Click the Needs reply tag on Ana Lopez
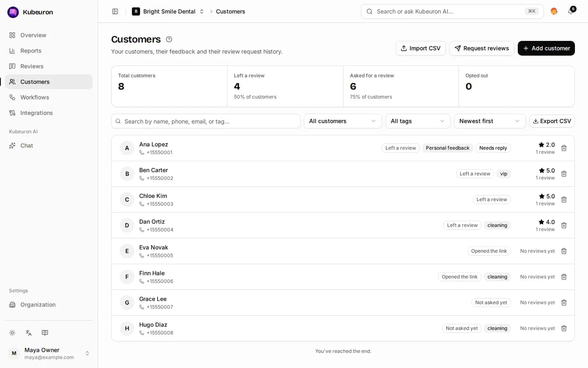Image resolution: width=588 pixels, height=368 pixels. pyautogui.click(x=493, y=148)
